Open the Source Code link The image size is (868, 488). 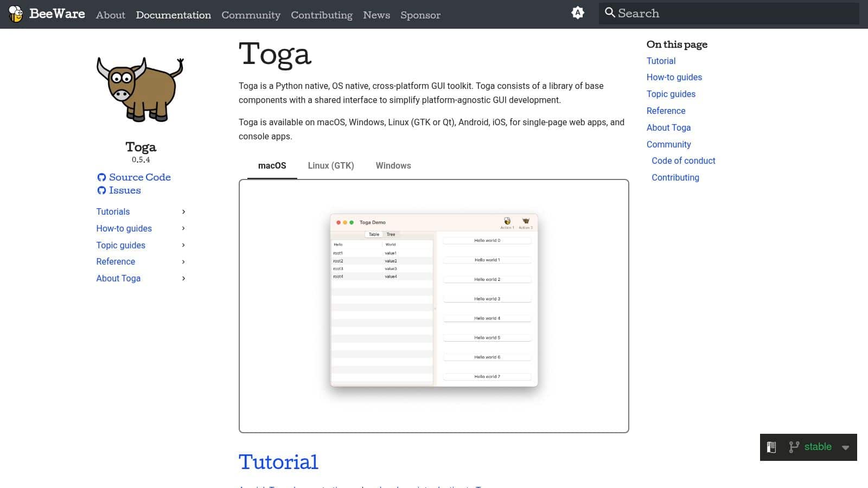tap(140, 177)
